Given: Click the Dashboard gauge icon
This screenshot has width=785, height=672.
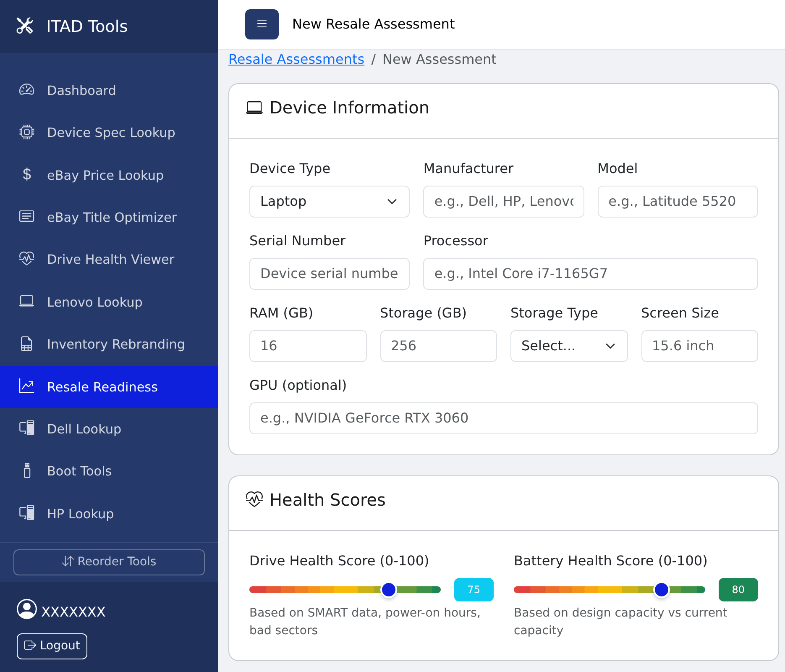Looking at the screenshot, I should coord(27,90).
